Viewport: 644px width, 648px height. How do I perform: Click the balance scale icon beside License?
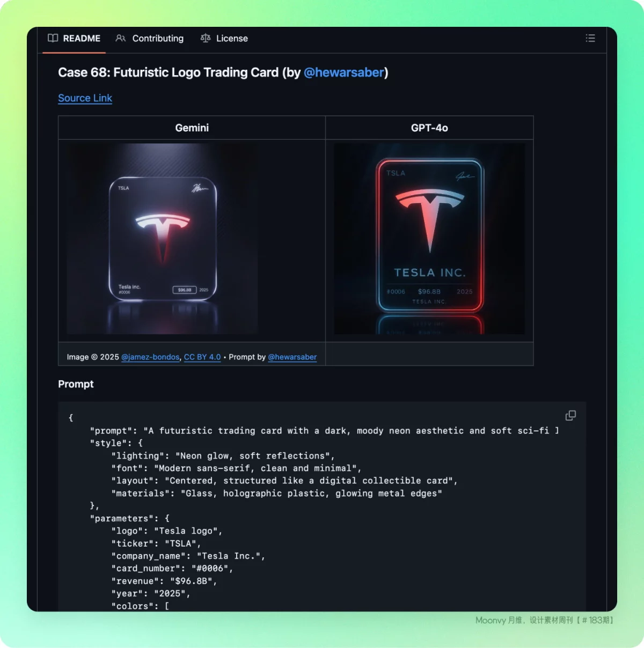(x=206, y=38)
